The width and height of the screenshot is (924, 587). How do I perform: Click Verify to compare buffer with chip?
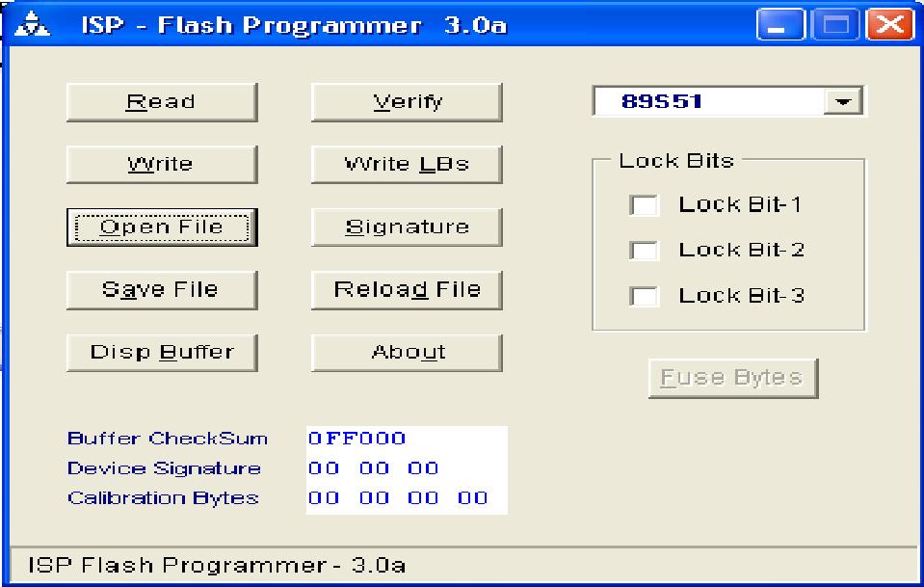pyautogui.click(x=406, y=101)
